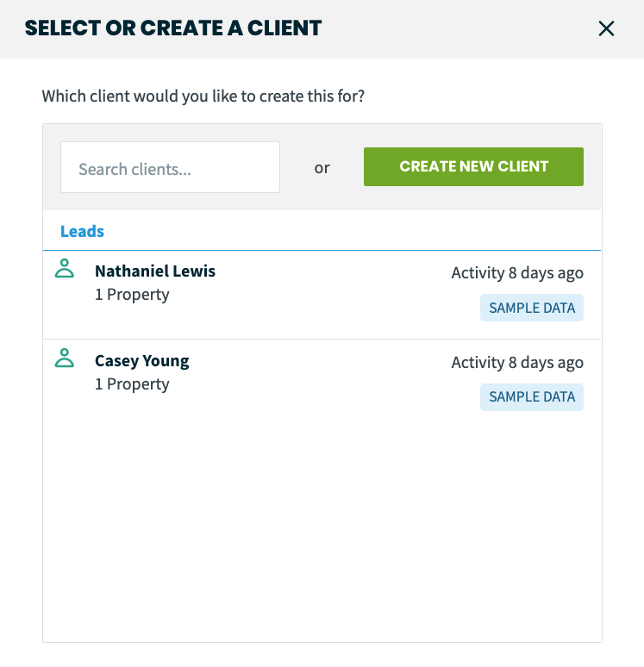
Task: Close the Select or Create a Client dialog
Action: 606,29
